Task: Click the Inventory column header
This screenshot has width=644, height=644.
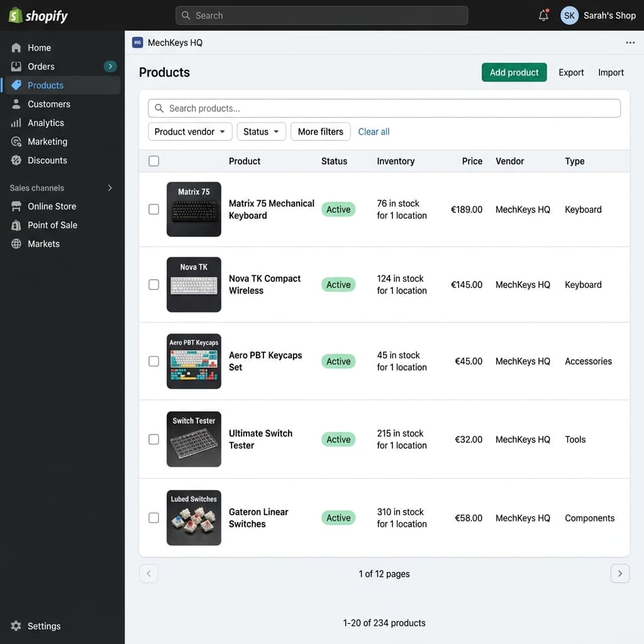Action: tap(396, 161)
